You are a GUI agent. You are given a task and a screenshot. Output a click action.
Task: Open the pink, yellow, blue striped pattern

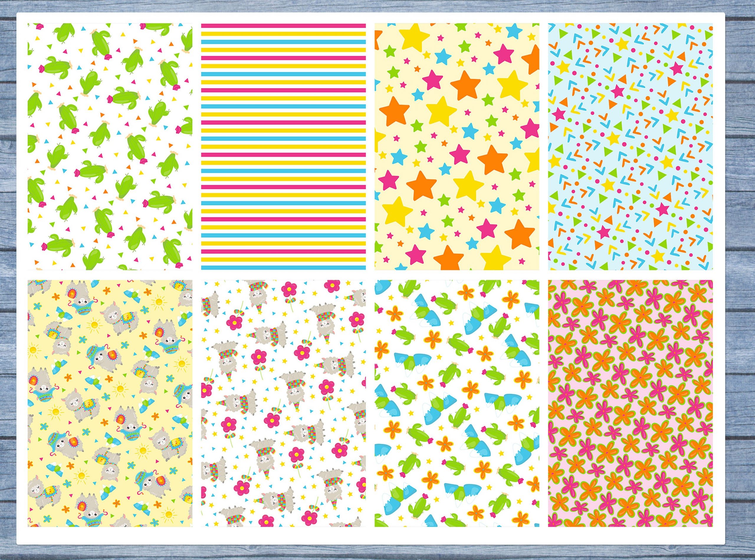pyautogui.click(x=283, y=146)
